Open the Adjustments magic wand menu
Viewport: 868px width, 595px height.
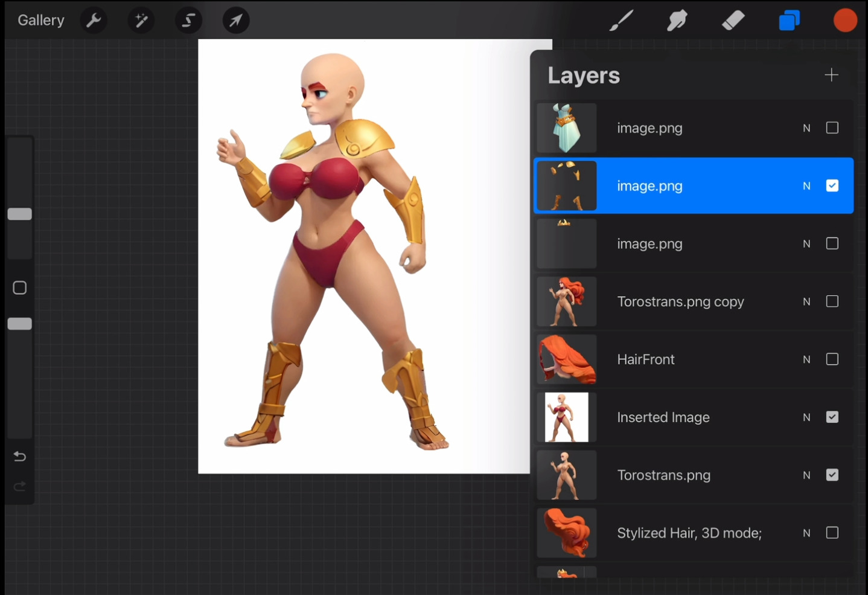coord(141,20)
